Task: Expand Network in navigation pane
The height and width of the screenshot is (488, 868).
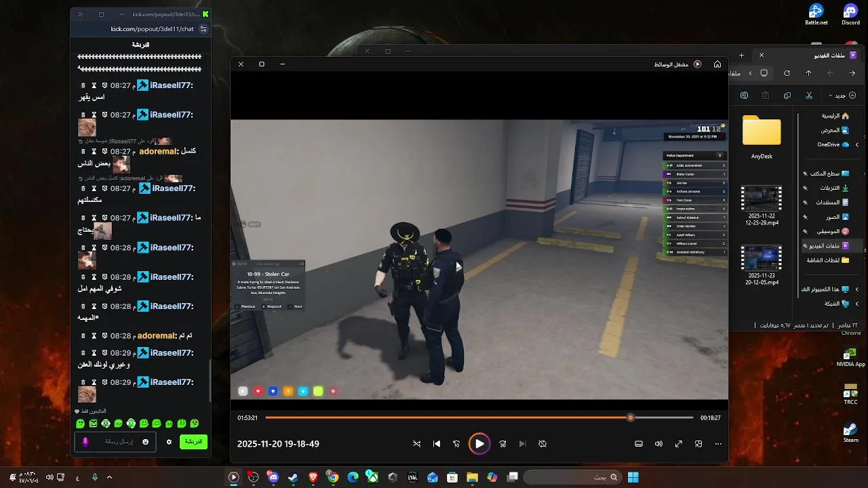Action: pyautogui.click(x=856, y=304)
